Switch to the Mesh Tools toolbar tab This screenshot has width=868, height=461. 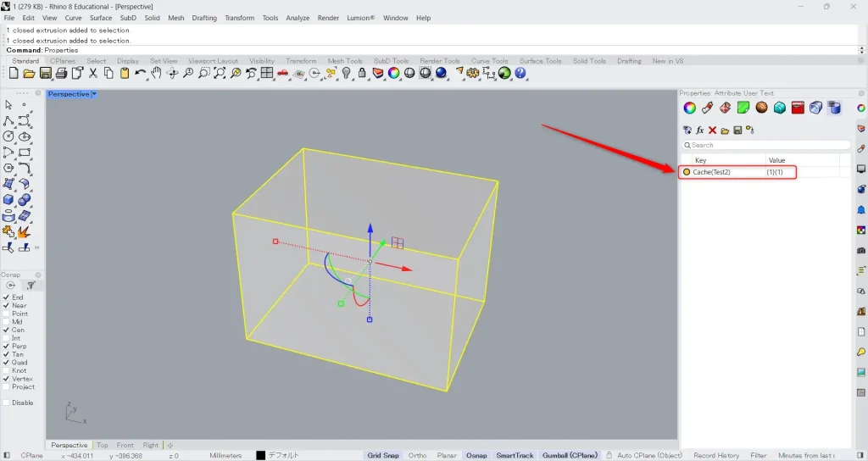tap(345, 61)
